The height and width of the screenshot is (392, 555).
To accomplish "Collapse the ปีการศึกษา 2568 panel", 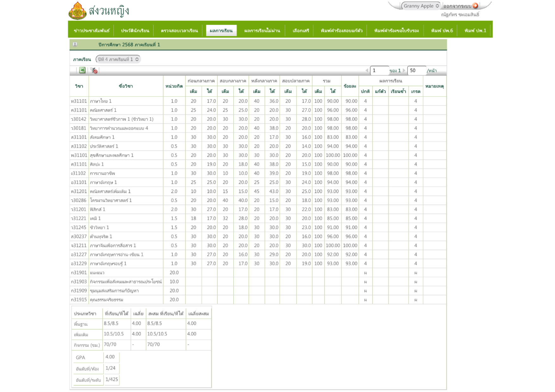I will click(x=75, y=45).
